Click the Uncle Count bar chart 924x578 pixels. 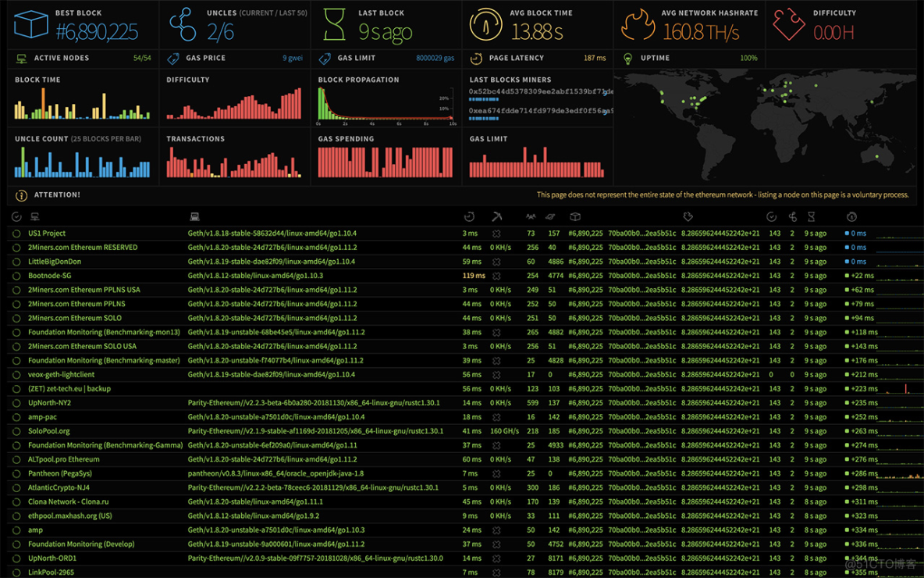tap(83, 162)
